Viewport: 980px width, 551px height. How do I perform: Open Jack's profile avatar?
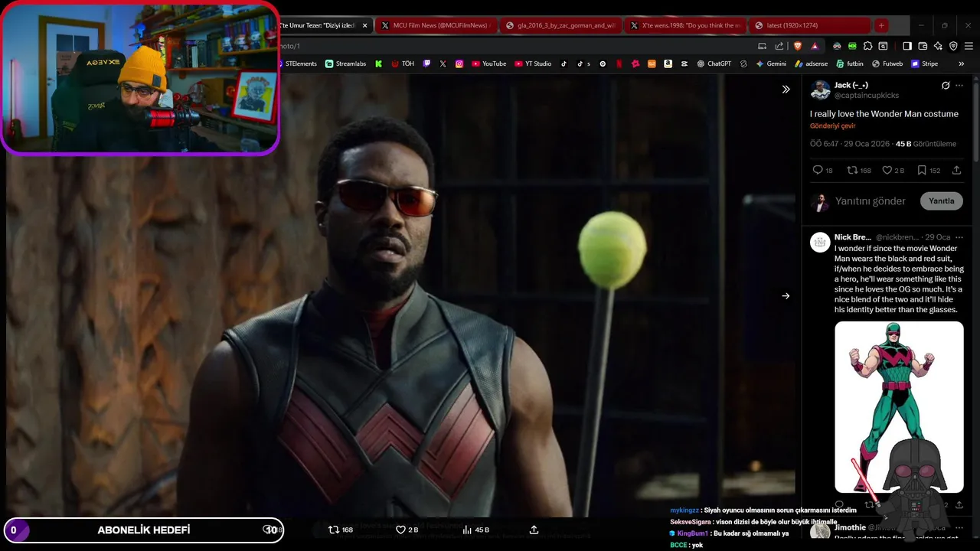(820, 90)
